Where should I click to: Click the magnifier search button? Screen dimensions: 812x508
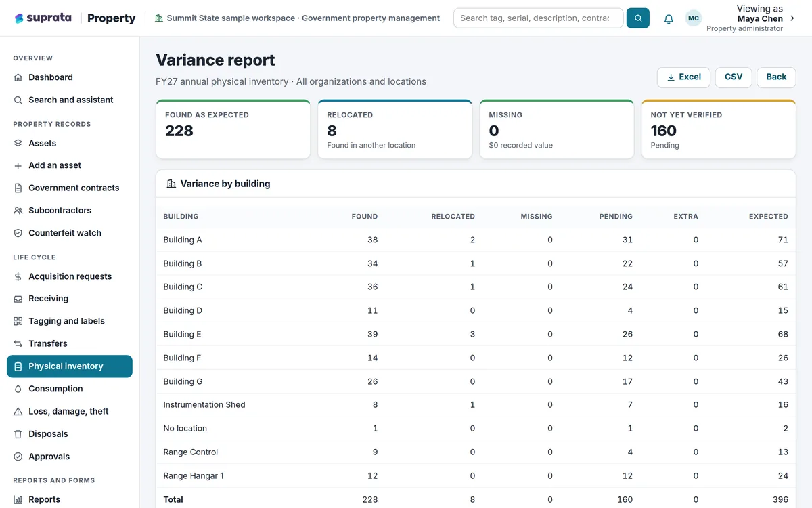pos(638,18)
